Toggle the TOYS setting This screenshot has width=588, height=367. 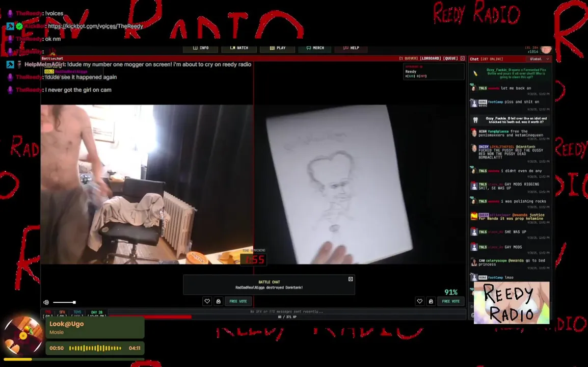pos(77,313)
